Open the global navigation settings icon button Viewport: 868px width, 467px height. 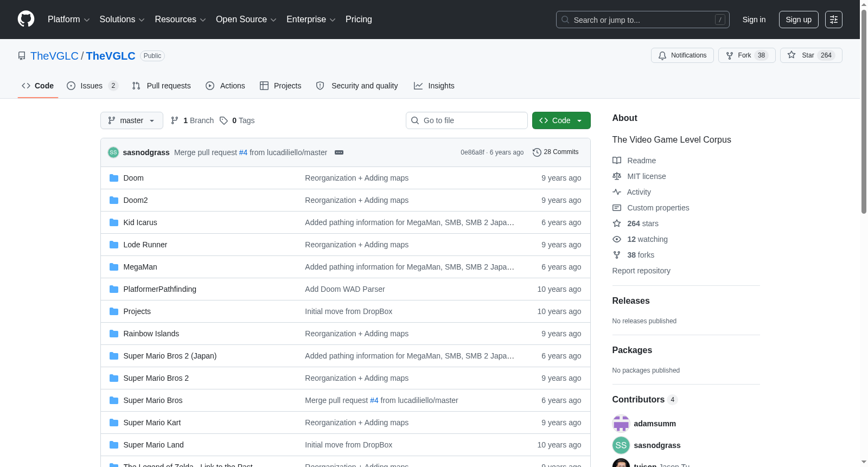(x=834, y=20)
